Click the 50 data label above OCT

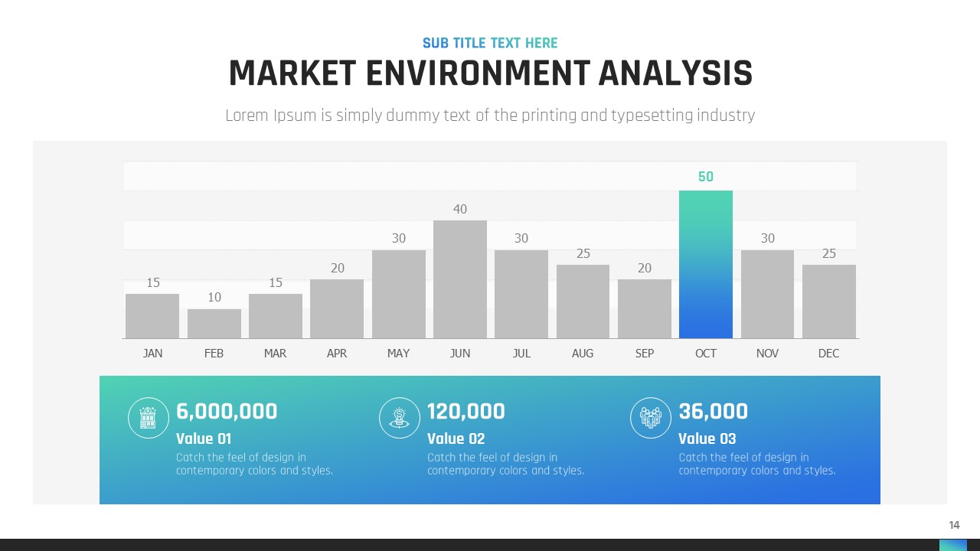(705, 177)
